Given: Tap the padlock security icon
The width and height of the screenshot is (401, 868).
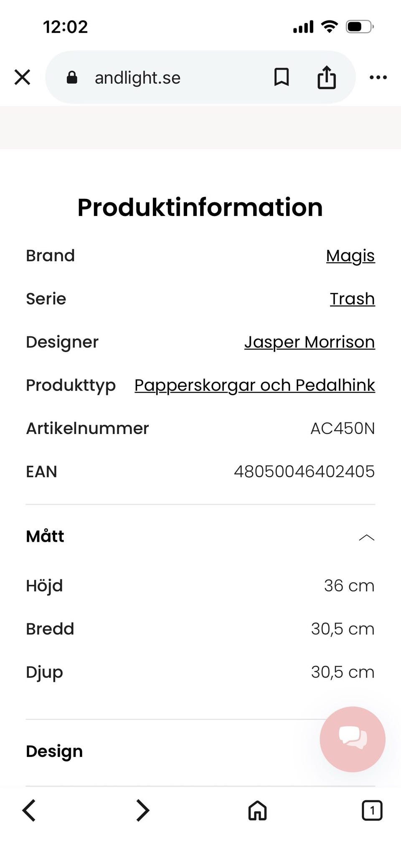Looking at the screenshot, I should pos(72,77).
